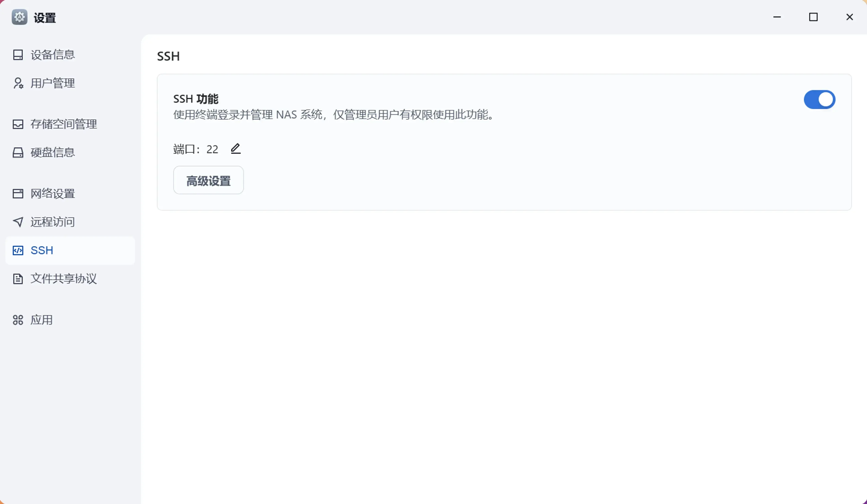Disable the SSH 功能 toggle switch

tap(820, 100)
